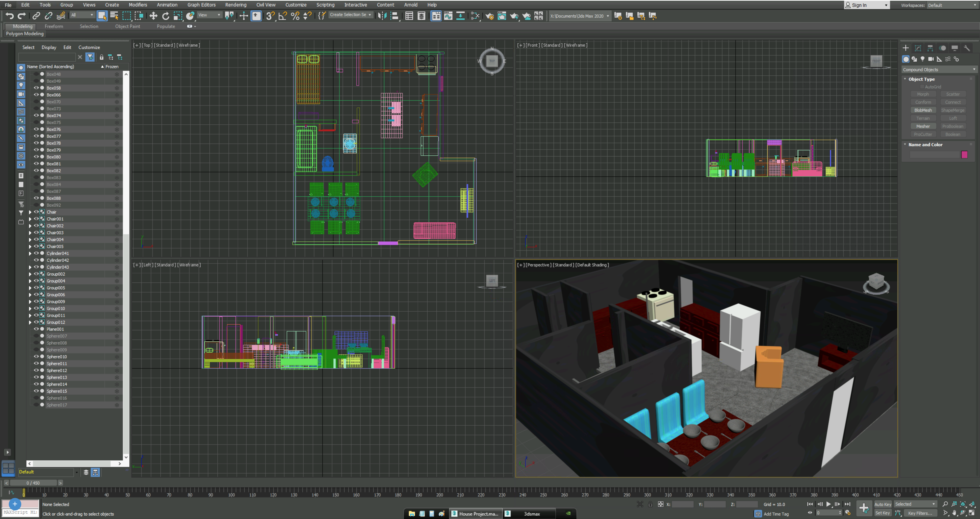This screenshot has width=980, height=519.
Task: Expand the Group002 tree item
Action: click(x=30, y=274)
